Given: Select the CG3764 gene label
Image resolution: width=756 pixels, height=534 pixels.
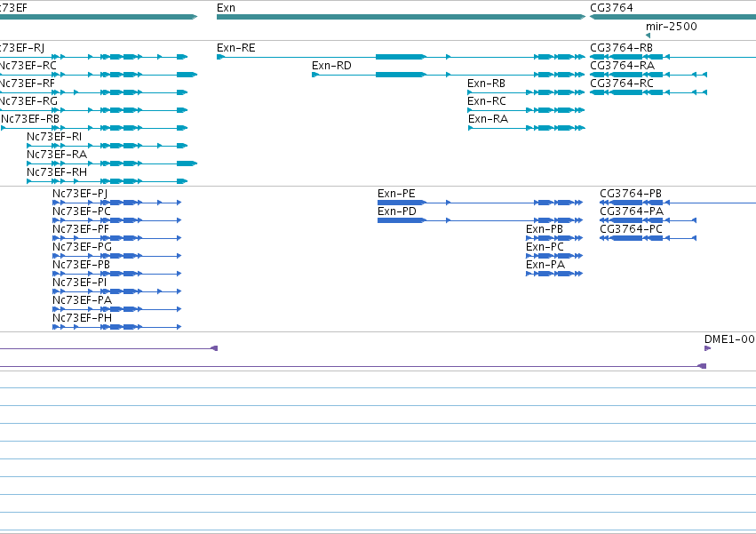Looking at the screenshot, I should [611, 8].
